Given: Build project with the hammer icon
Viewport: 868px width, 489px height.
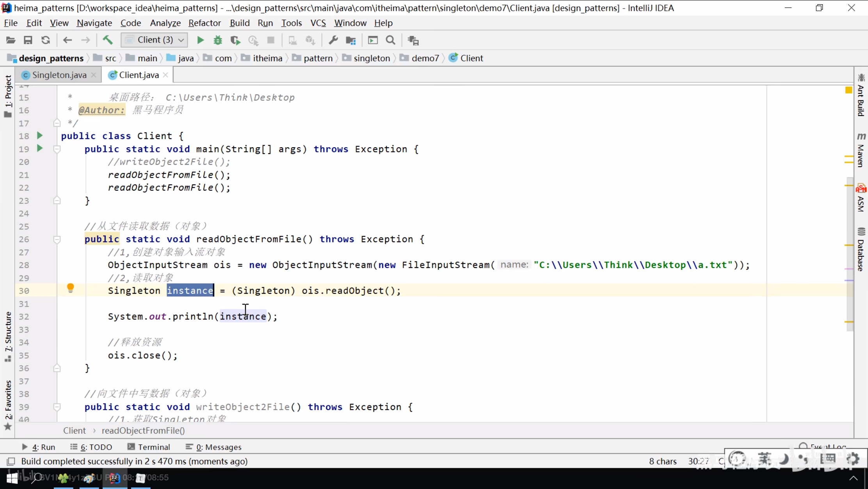Looking at the screenshot, I should 108,40.
